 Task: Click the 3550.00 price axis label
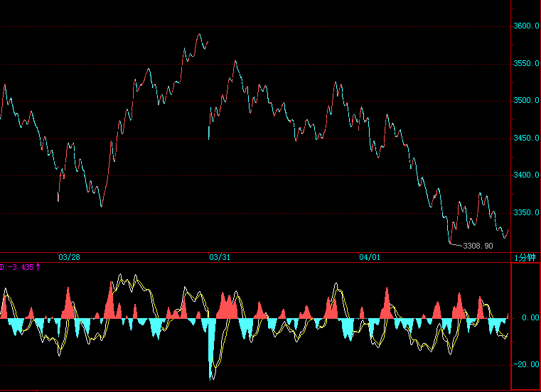tap(527, 64)
